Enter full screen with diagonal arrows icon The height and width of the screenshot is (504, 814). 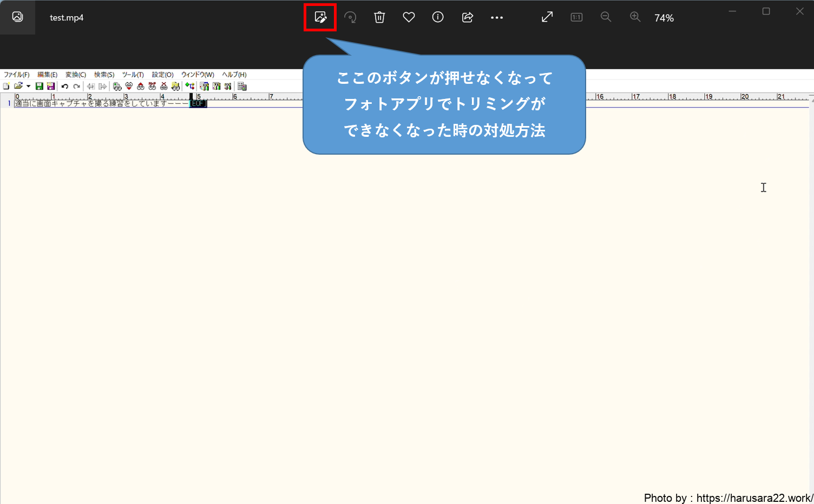(x=547, y=17)
